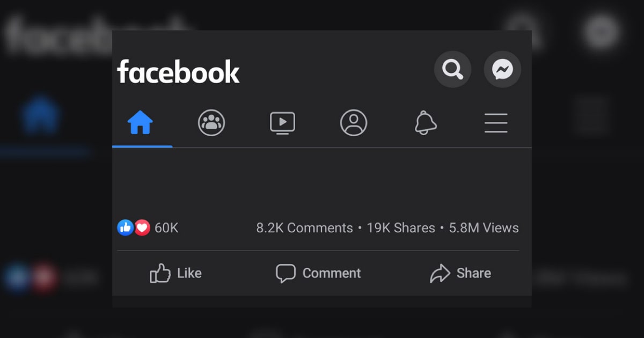This screenshot has width=644, height=338.
Task: Check notifications via the bell icon
Action: tap(425, 123)
